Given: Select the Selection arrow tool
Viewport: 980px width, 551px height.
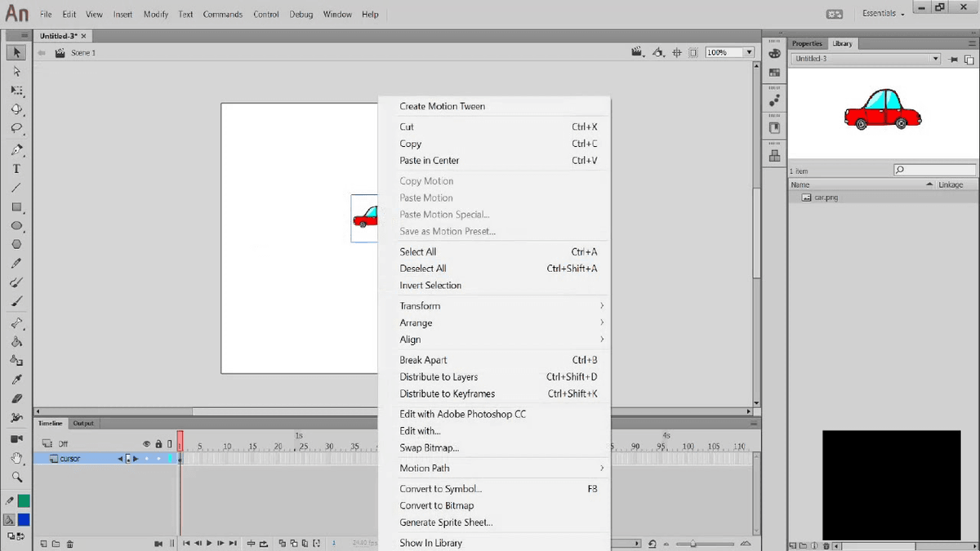Looking at the screenshot, I should [16, 53].
